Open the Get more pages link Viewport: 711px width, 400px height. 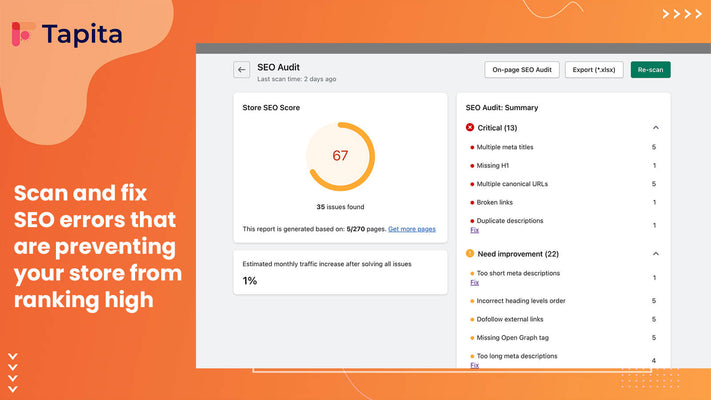click(411, 229)
